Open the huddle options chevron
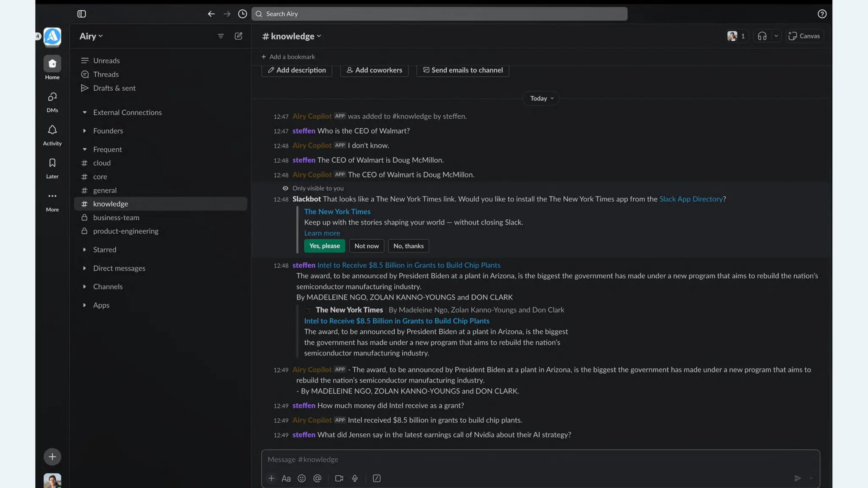Screen dimensions: 868x488 pyautogui.click(x=776, y=36)
